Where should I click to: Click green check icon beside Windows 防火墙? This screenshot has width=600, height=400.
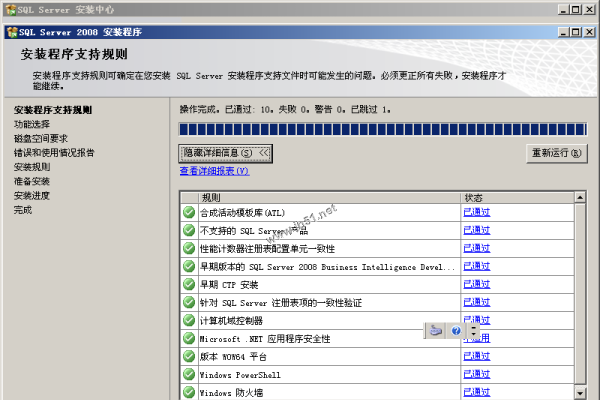click(189, 392)
